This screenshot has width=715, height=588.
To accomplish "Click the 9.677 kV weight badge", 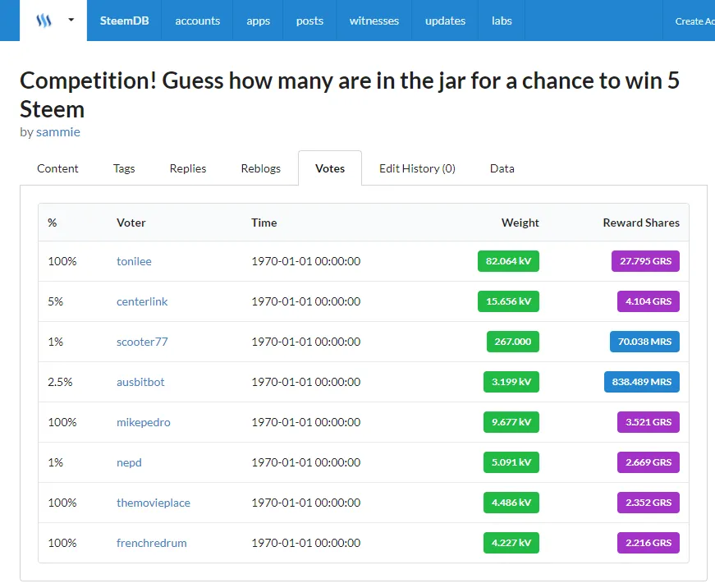I will 511,422.
